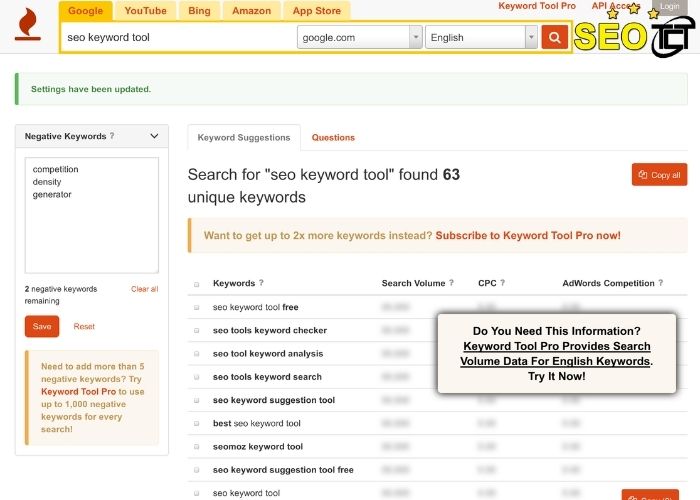Open the google.com domain dropdown

point(359,37)
